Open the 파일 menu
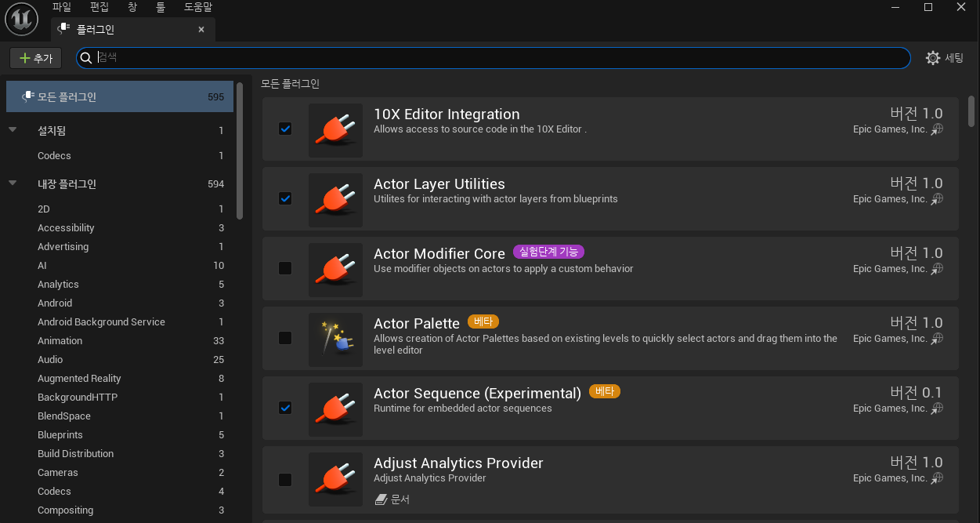Image resolution: width=980 pixels, height=523 pixels. click(x=62, y=7)
